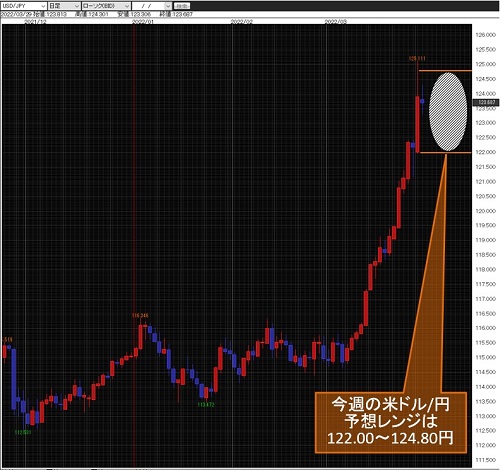Viewport: 500px width, 470px height.
Task: Click the 120.000 price axis label
Action: (x=486, y=211)
